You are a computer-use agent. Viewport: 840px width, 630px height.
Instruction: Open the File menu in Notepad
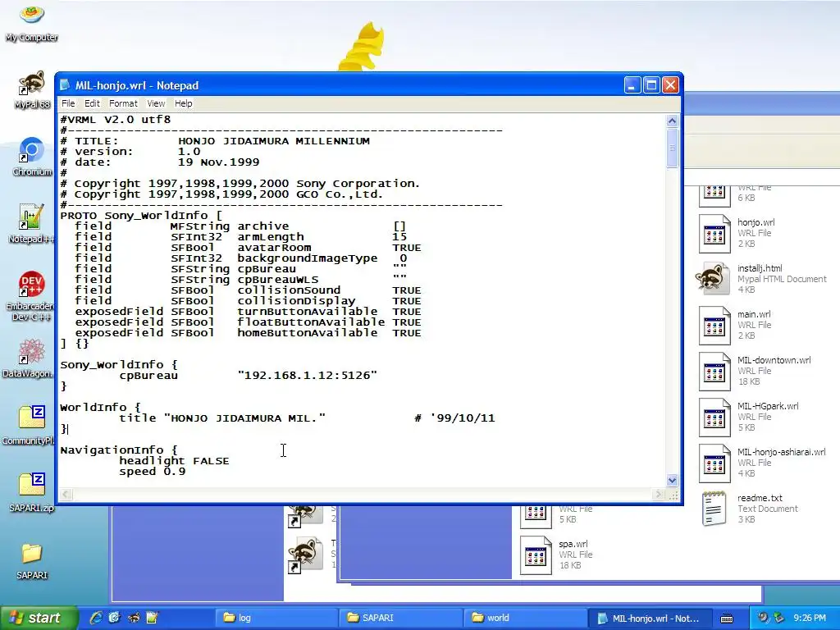click(68, 103)
